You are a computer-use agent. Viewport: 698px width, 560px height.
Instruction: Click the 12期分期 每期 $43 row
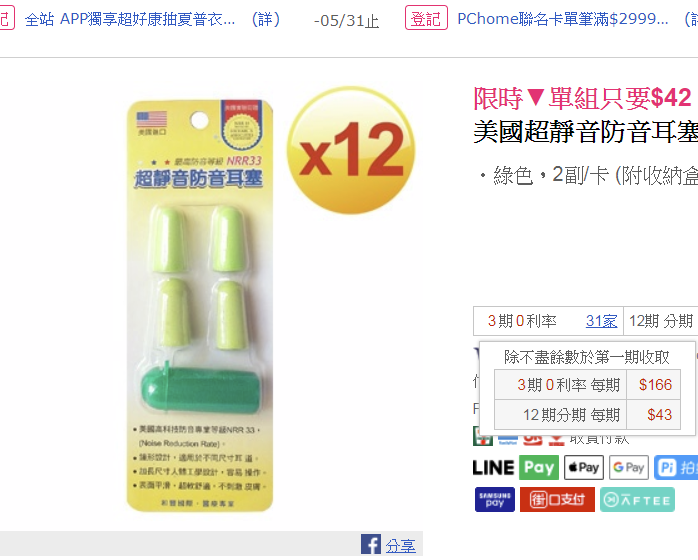tap(587, 414)
